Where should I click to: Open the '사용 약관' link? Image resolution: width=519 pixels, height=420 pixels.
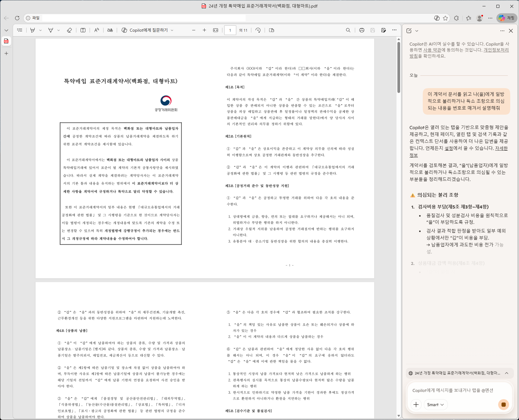tap(432, 50)
